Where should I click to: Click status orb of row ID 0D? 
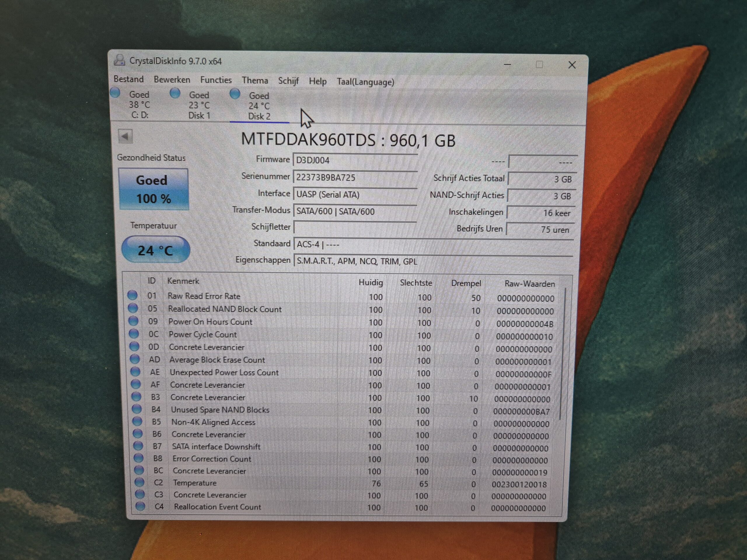[x=135, y=346]
